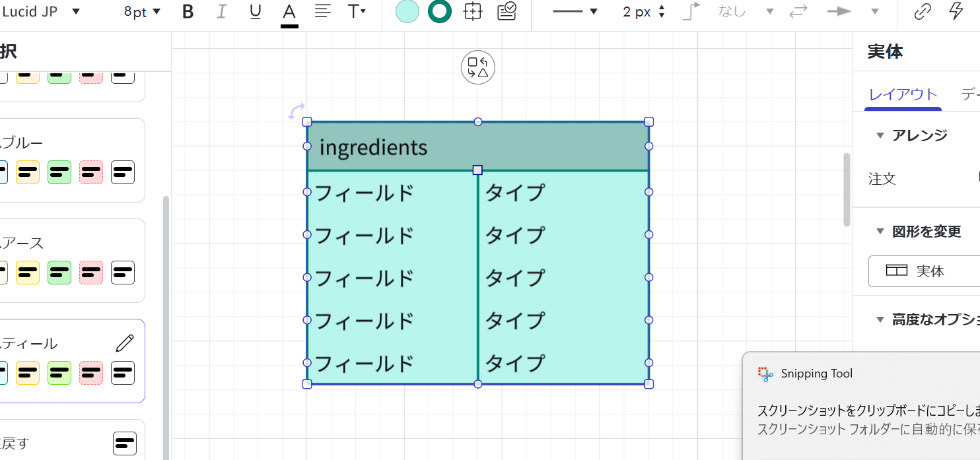This screenshot has height=460, width=980.
Task: Switch to the レイアウト tab
Action: [903, 94]
